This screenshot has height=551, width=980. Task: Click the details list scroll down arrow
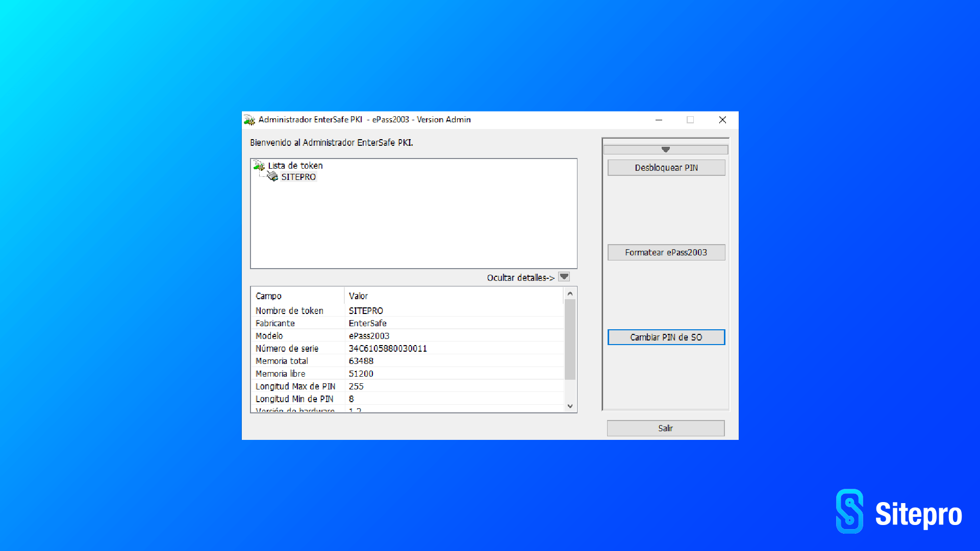tap(570, 406)
